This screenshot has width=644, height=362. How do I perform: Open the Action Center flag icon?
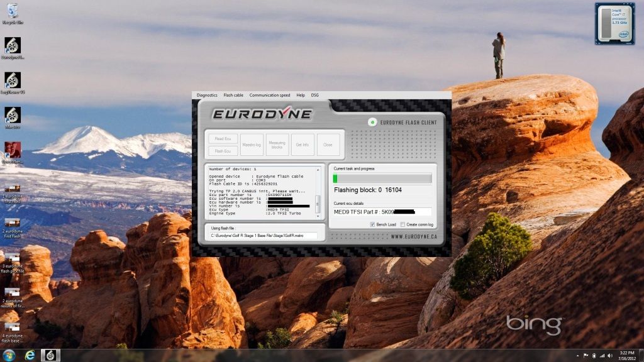pyautogui.click(x=586, y=356)
